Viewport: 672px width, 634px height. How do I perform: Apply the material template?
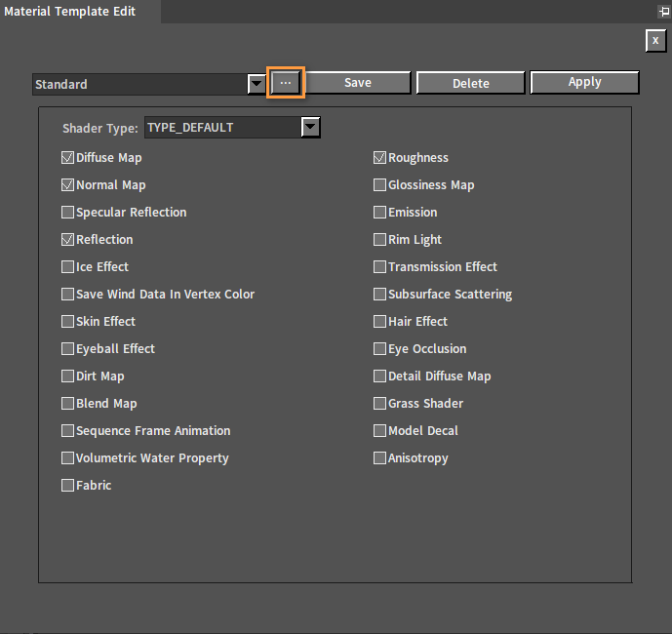pos(584,83)
